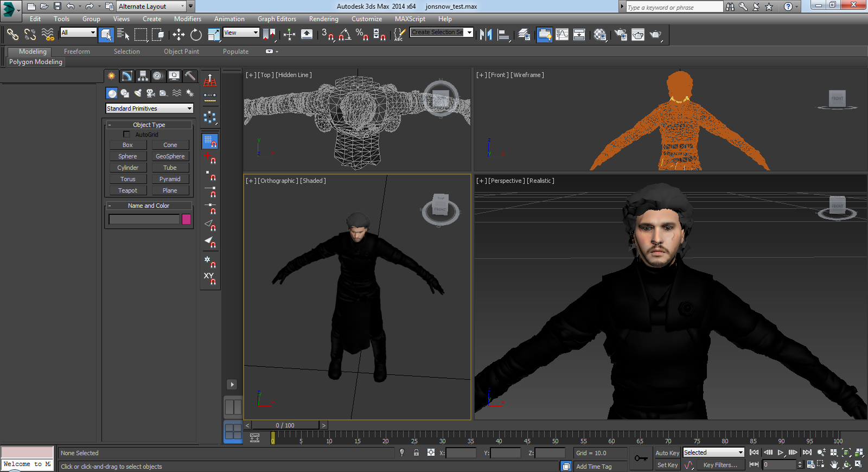Open the Schematic View
This screenshot has width=868, height=472.
(x=579, y=35)
